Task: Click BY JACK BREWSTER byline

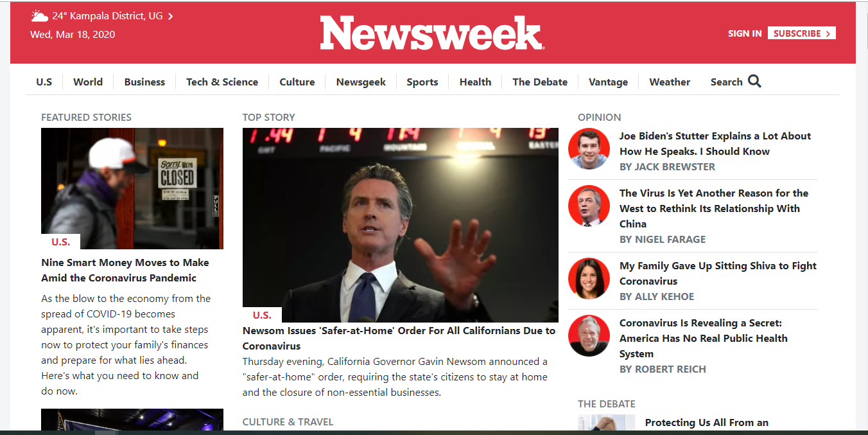Action: tap(667, 166)
